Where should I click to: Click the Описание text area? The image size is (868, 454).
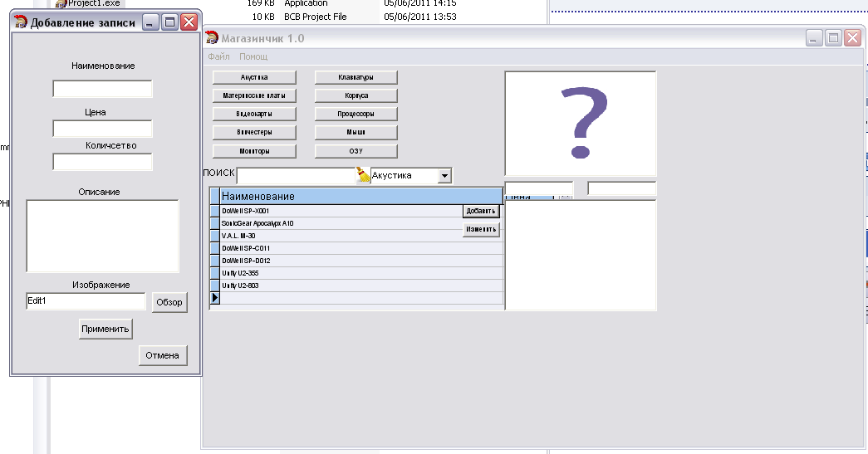tap(102, 236)
